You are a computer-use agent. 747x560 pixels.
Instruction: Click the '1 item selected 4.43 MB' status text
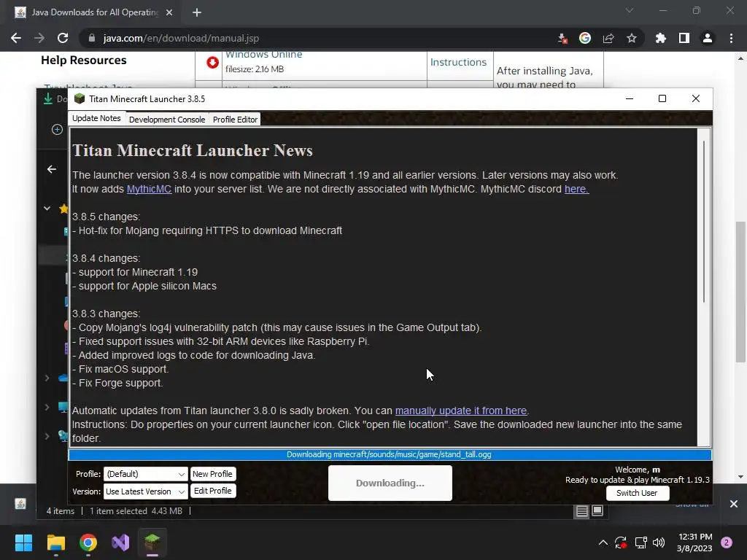pyautogui.click(x=136, y=511)
